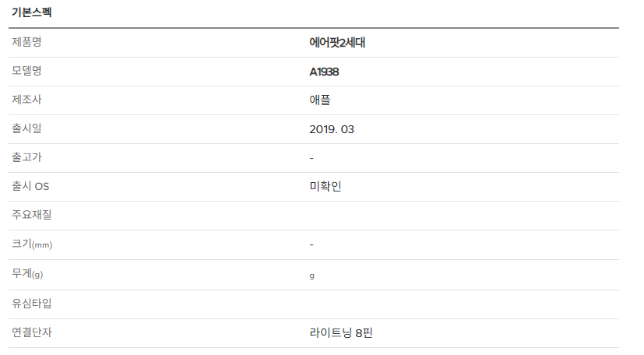Click the manufacturer value 애플
This screenshot has width=644, height=355.
pyautogui.click(x=320, y=100)
